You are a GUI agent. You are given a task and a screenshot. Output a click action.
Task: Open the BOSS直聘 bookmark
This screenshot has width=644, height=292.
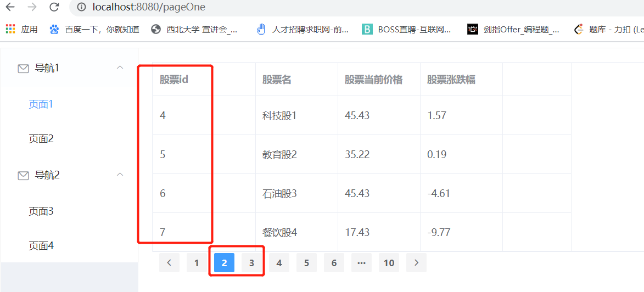tap(406, 29)
